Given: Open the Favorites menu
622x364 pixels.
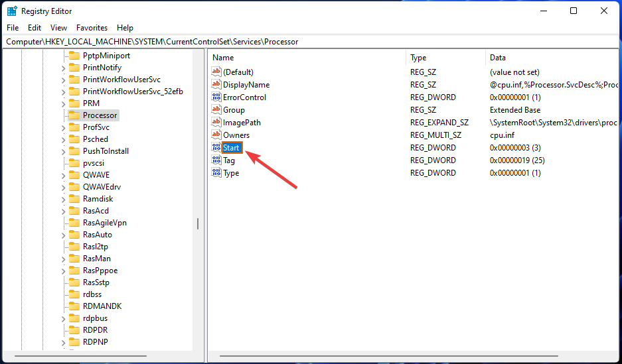Looking at the screenshot, I should coord(92,28).
